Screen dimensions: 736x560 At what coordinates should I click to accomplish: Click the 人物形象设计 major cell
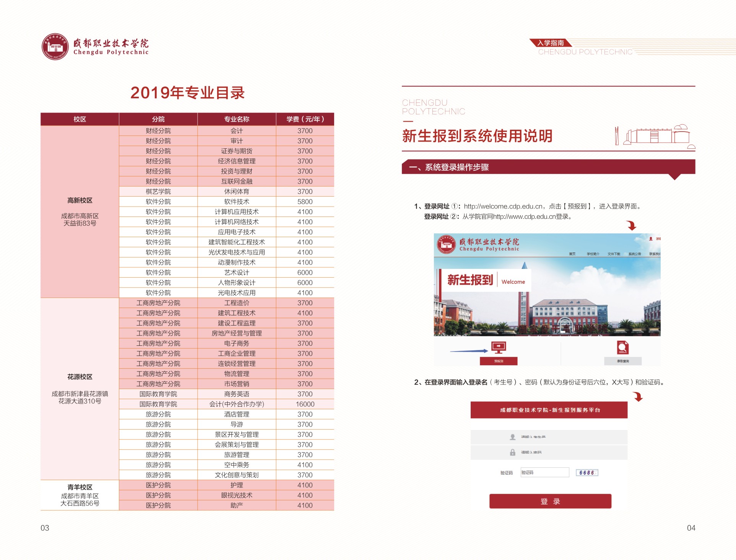pyautogui.click(x=237, y=282)
